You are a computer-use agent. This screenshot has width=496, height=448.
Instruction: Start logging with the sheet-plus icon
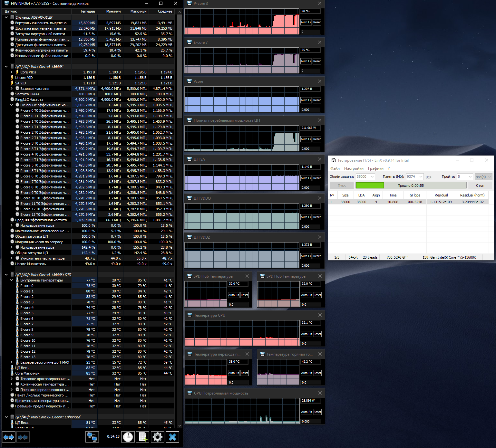[x=143, y=437]
